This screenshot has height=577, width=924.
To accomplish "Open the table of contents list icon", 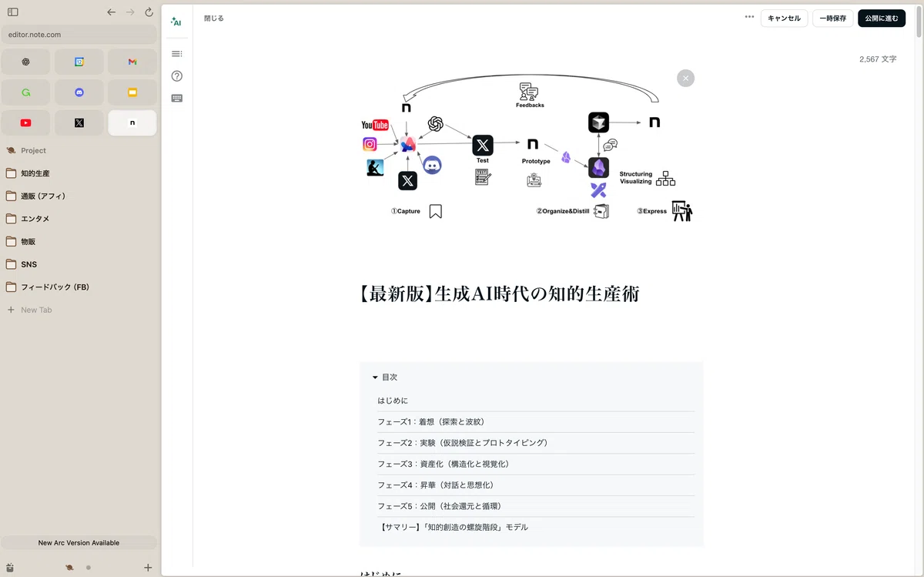I will [177, 53].
